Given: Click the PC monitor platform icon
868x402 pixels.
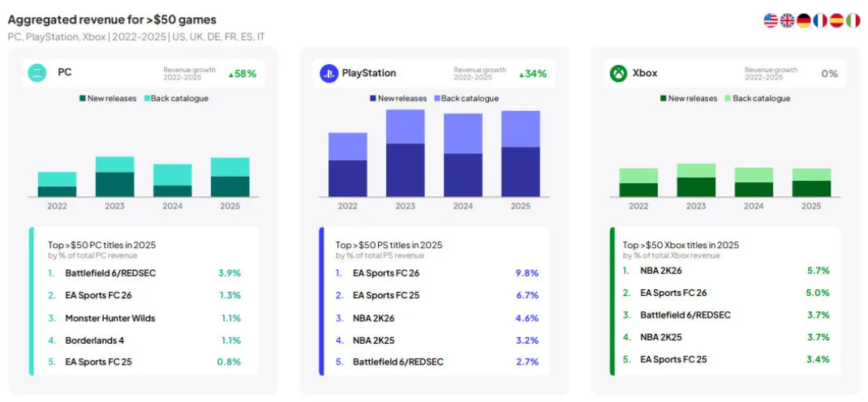Looking at the screenshot, I should coord(37,73).
